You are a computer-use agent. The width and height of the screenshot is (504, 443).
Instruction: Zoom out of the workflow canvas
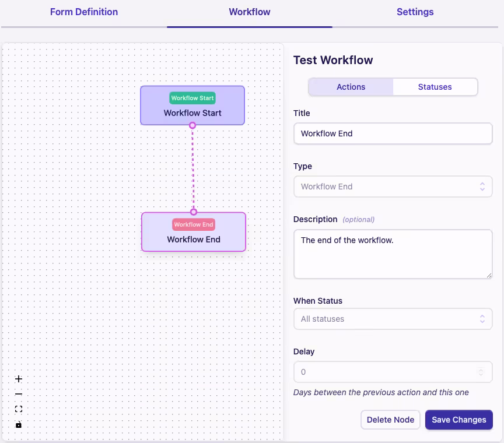(x=18, y=393)
